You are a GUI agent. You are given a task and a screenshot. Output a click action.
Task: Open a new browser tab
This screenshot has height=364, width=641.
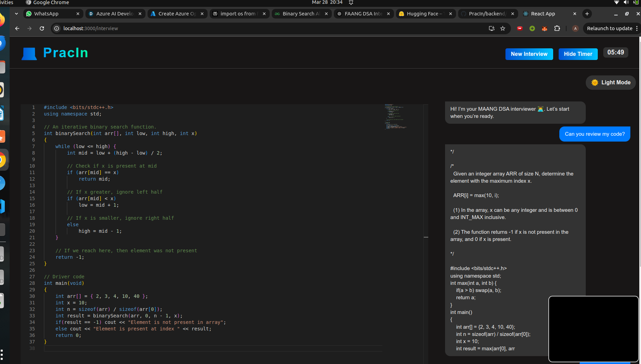587,14
